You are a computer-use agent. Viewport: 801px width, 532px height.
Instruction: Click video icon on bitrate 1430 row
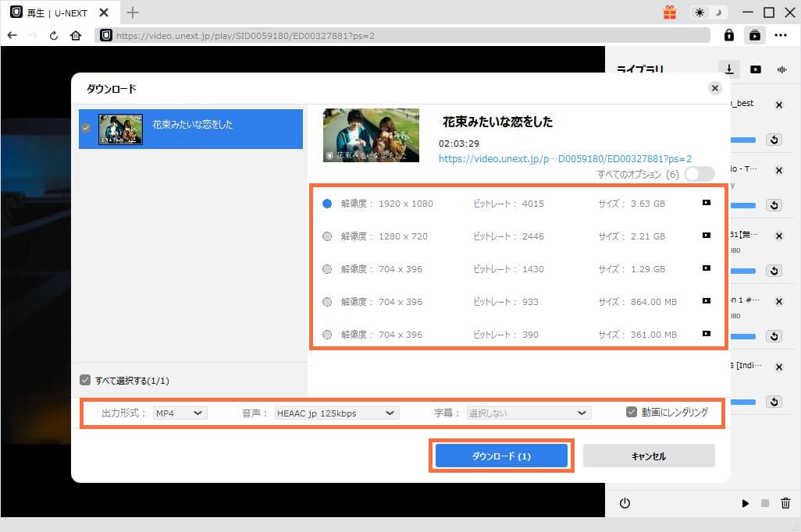(706, 268)
